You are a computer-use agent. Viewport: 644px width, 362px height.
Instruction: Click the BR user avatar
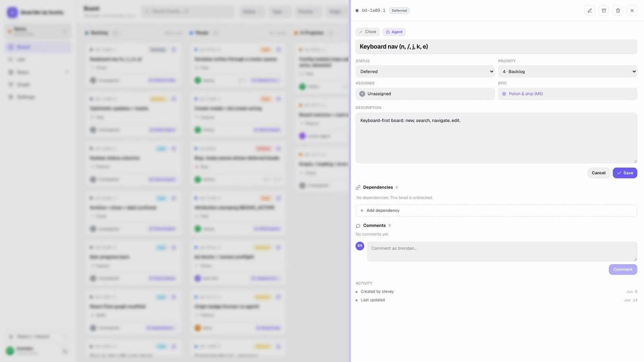tap(360, 246)
